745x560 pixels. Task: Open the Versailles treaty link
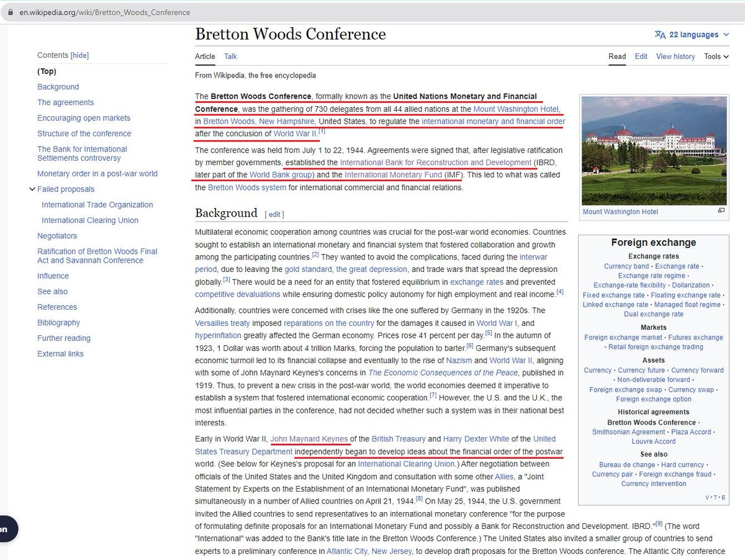click(x=222, y=323)
